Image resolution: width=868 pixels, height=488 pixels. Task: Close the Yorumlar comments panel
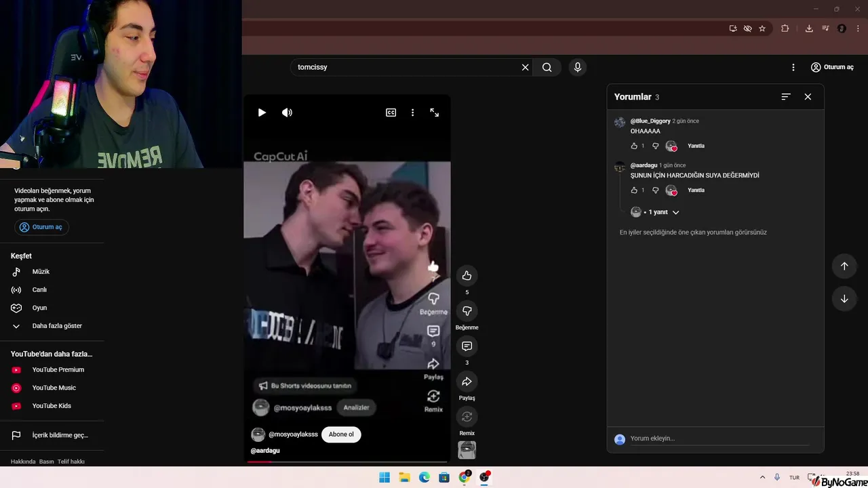808,97
